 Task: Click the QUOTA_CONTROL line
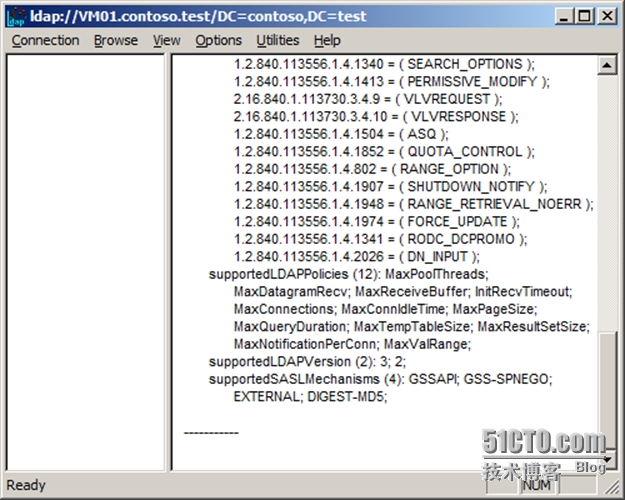pos(384,152)
